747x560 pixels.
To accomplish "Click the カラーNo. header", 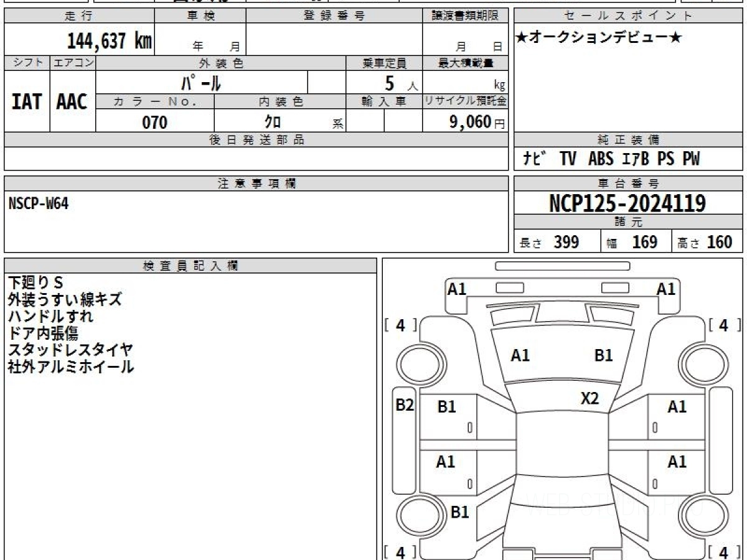I will pos(155,101).
